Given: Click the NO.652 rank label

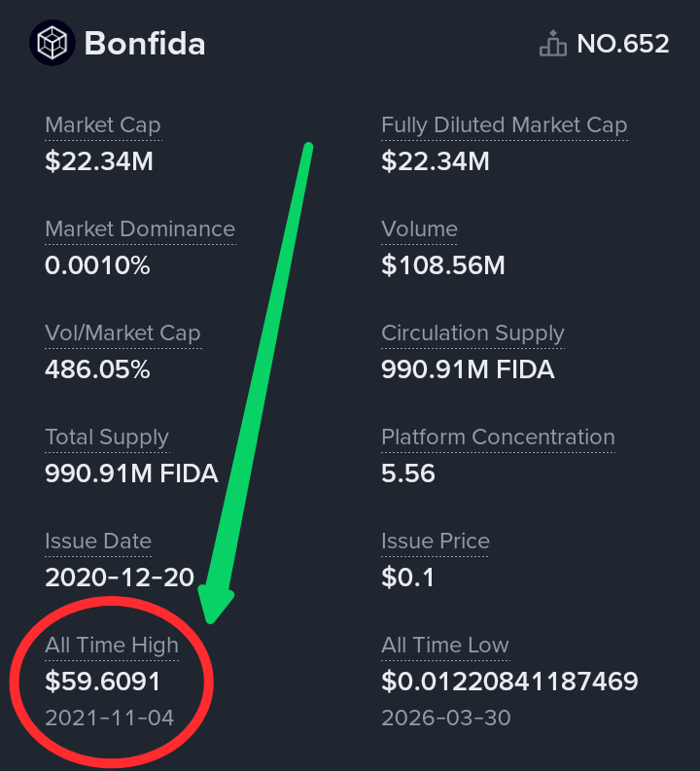Looking at the screenshot, I should point(623,44).
